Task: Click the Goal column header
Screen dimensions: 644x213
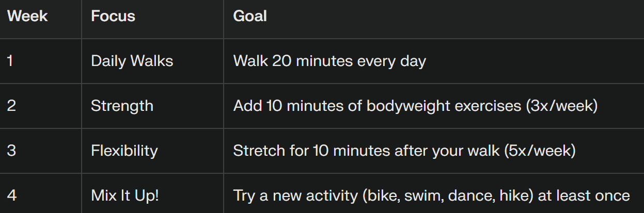Action: pos(250,16)
